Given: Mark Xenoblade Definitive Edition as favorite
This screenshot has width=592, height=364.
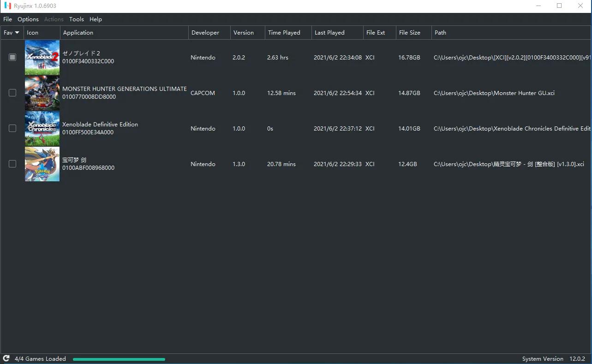Looking at the screenshot, I should [x=12, y=128].
